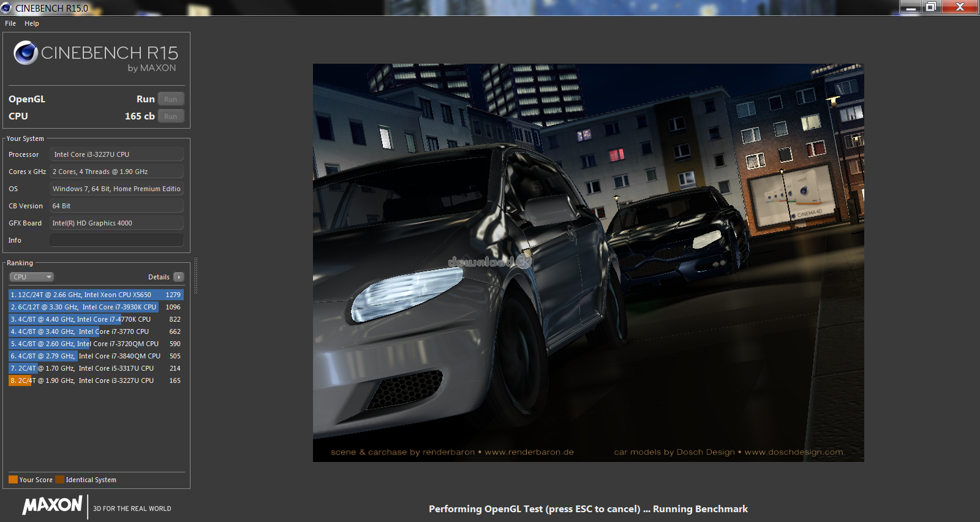Select ranking row Core i3-3227U CPU

[96, 380]
